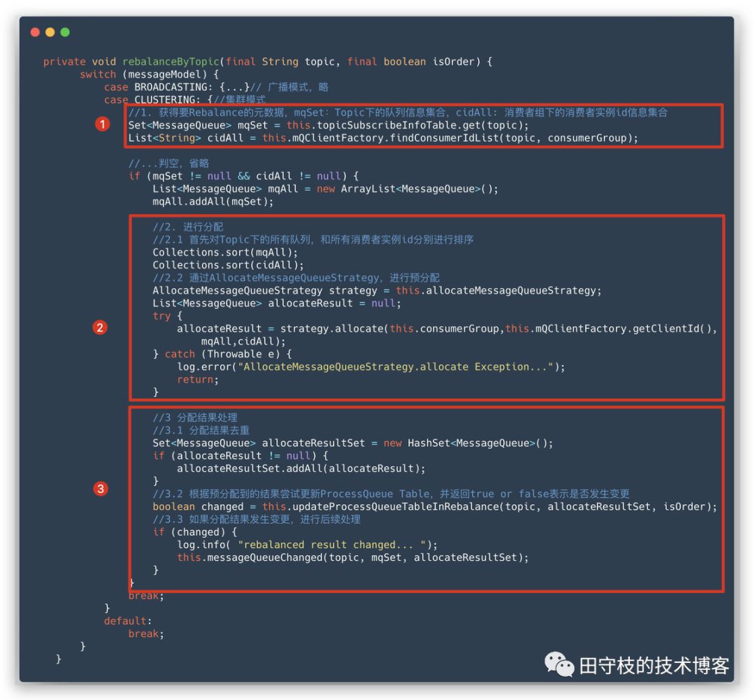
Task: Click the comment '//2. 进行分配'
Action: [x=188, y=227]
